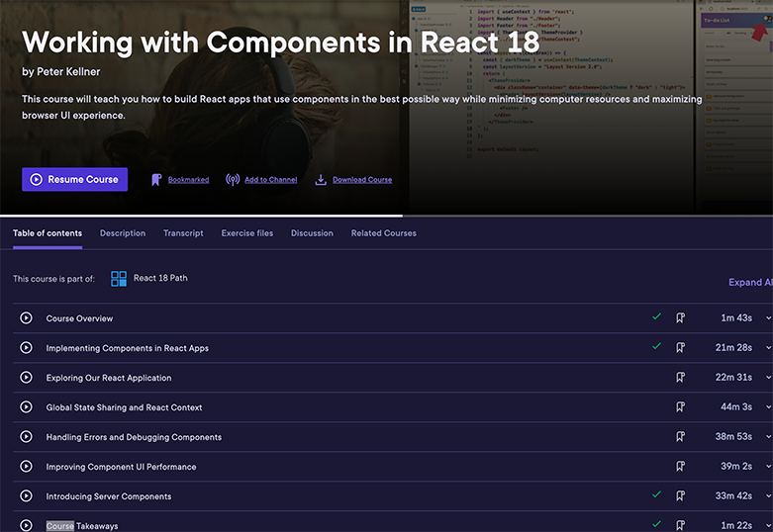Click Course Takeaways completed checkmark
This screenshot has height=532, width=773.
[656, 524]
